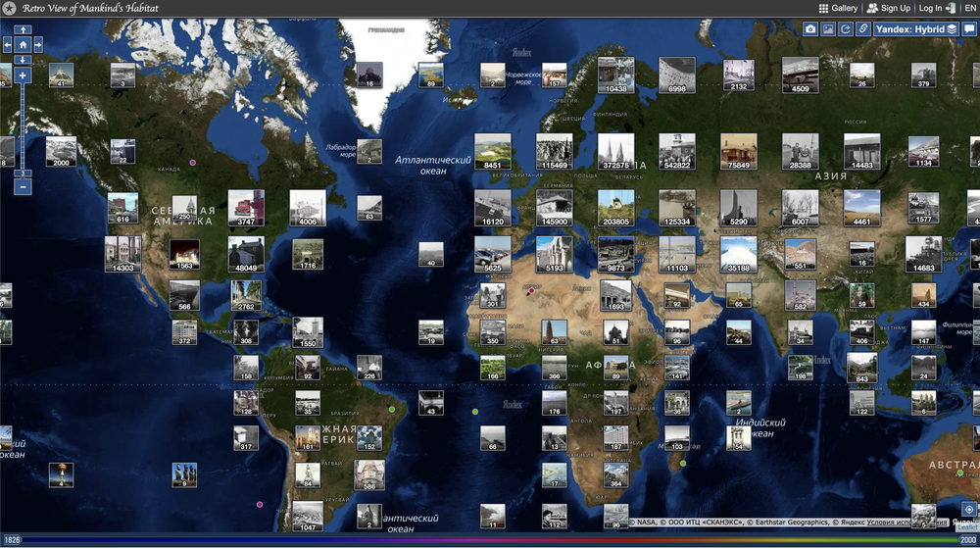Click the 14683 cluster thumbnail

point(923,254)
